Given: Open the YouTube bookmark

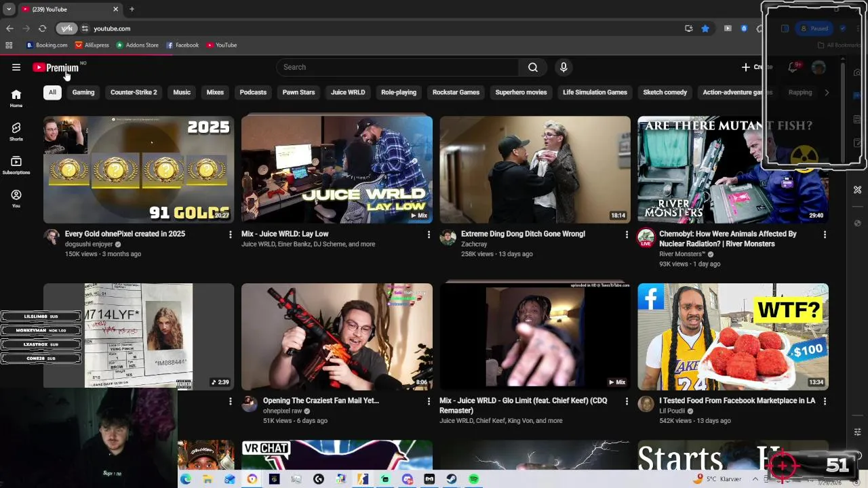Looking at the screenshot, I should click(x=222, y=45).
